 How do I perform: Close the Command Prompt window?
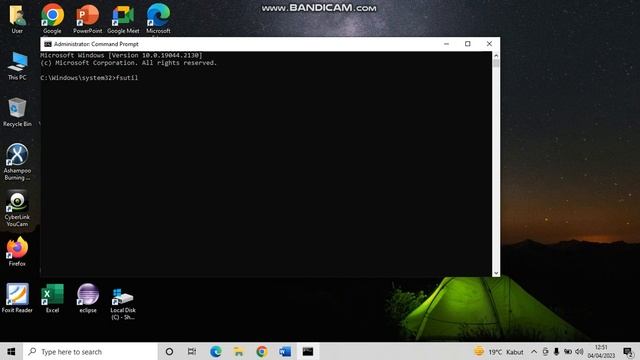tap(489, 44)
